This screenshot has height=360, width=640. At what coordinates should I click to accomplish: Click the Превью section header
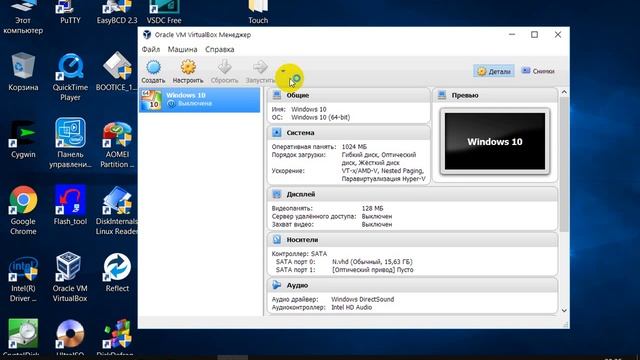(x=495, y=95)
